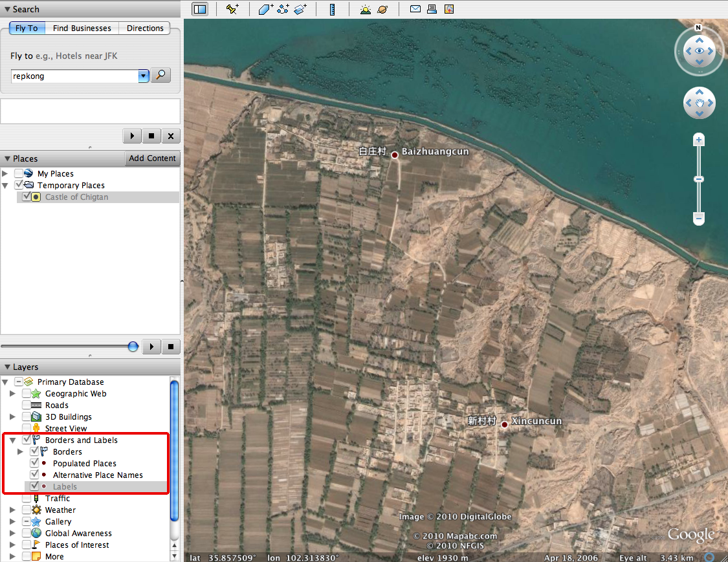Toggle sunlight across the landscape

coord(366,8)
